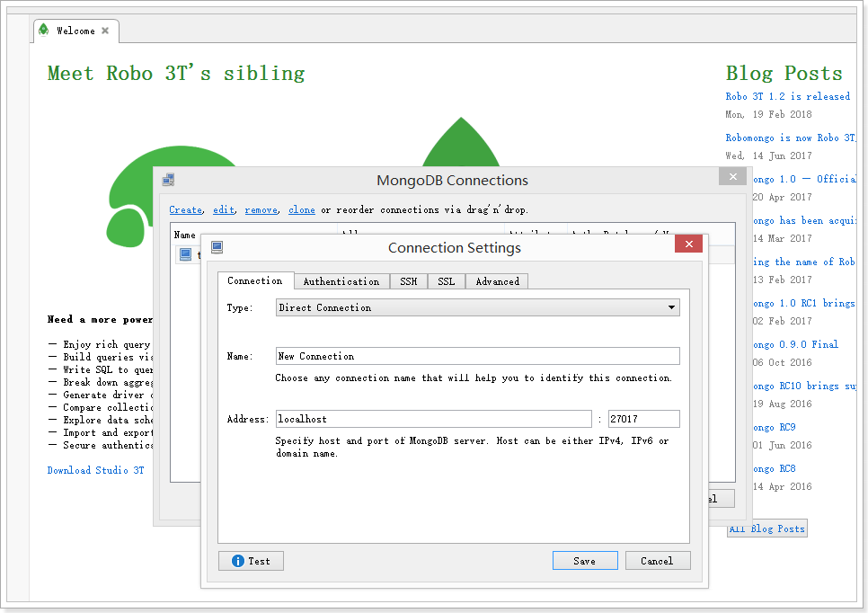Open the All Blog Posts button
This screenshot has width=868, height=613.
point(767,529)
